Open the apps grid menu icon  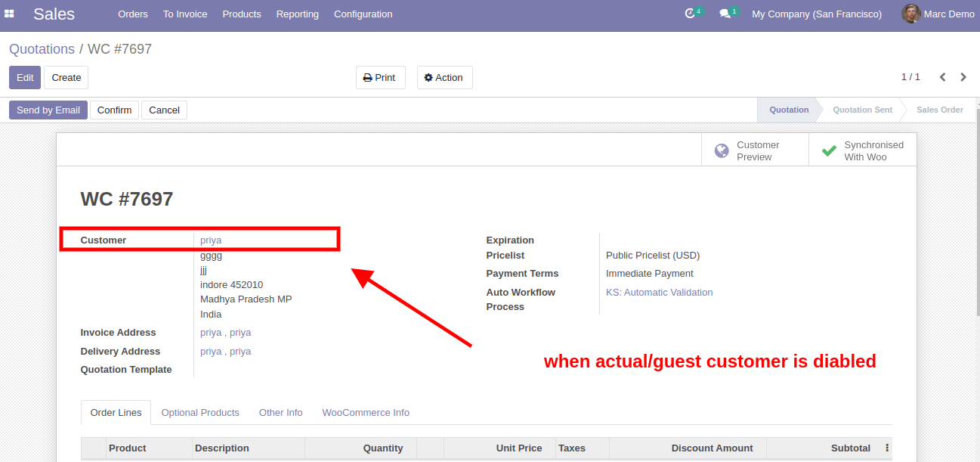click(10, 14)
